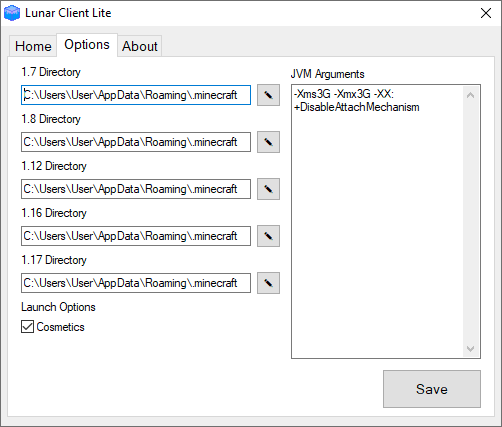Click the pencil edit icon for 1.8 Directory
Image resolution: width=502 pixels, height=427 pixels.
(268, 142)
